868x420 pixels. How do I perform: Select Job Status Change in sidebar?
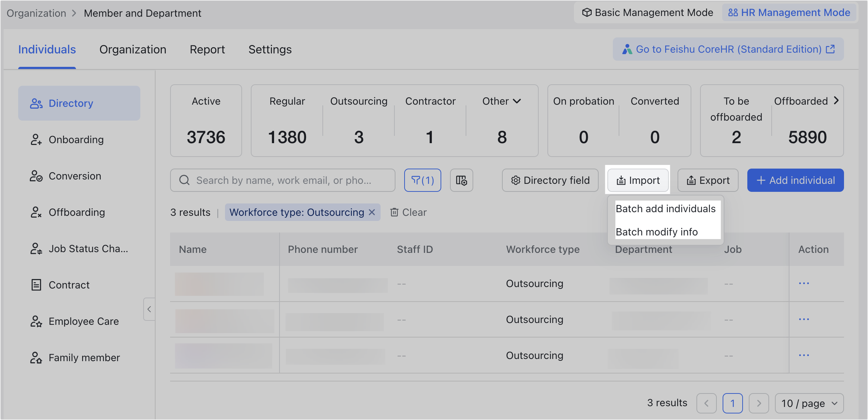point(79,249)
